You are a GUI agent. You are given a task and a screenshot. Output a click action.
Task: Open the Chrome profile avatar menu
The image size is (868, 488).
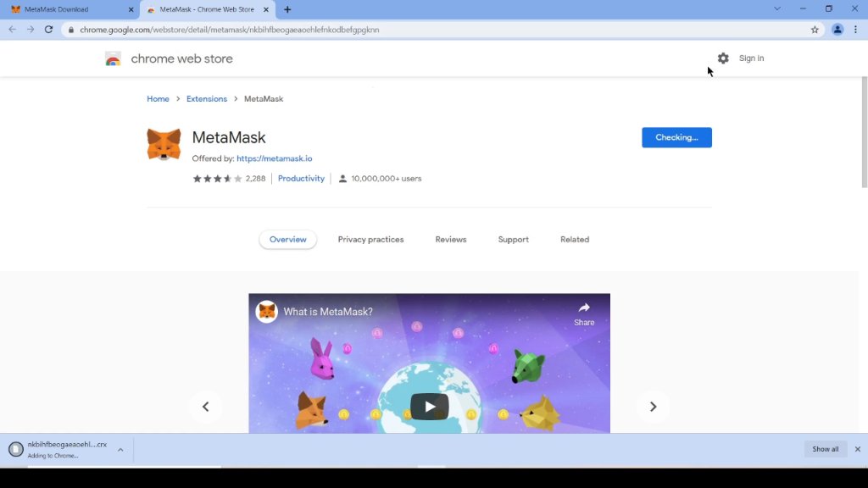[837, 30]
